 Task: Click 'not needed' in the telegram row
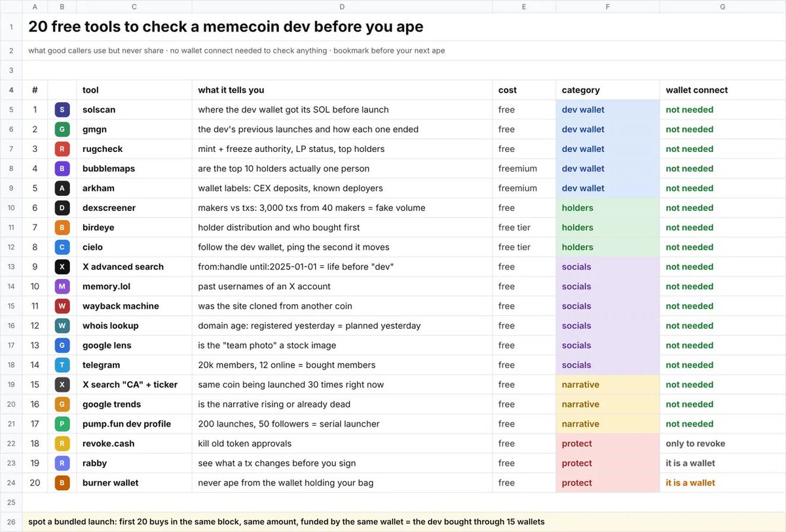point(690,365)
